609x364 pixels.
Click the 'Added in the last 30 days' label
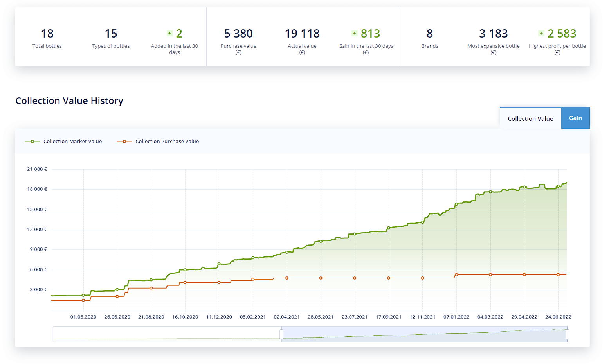click(x=175, y=49)
